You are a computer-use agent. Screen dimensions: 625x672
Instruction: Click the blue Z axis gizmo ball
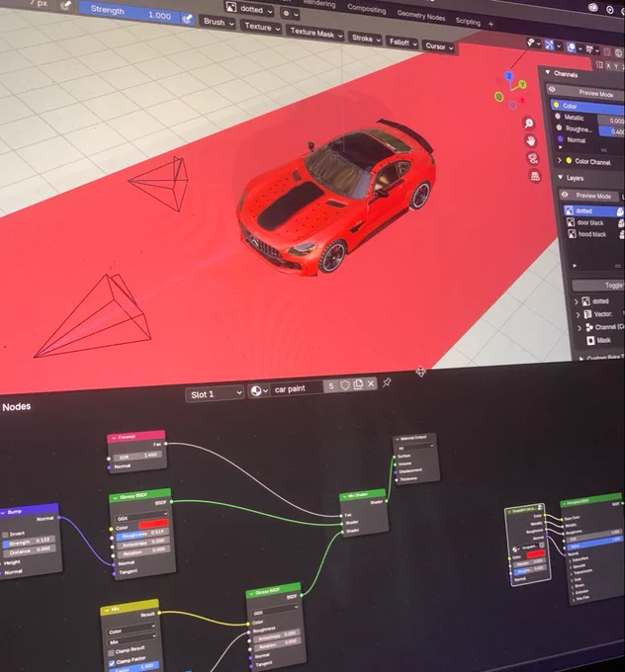click(508, 76)
